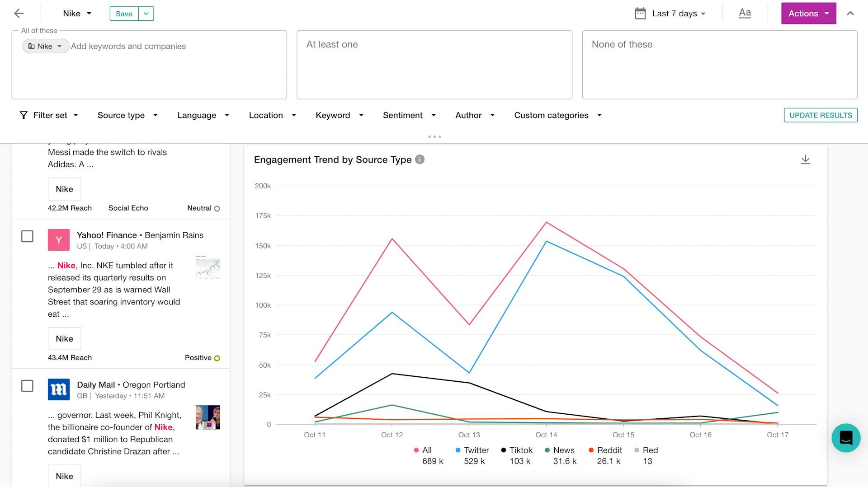Click the Nike tag under Daily Mail article
The height and width of the screenshot is (487, 868).
pyautogui.click(x=64, y=476)
